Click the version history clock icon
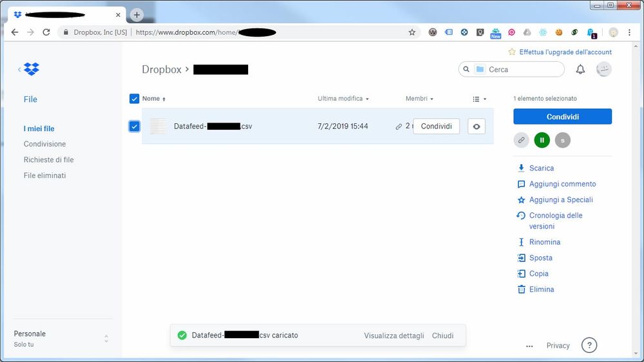644x362 pixels. pos(522,216)
